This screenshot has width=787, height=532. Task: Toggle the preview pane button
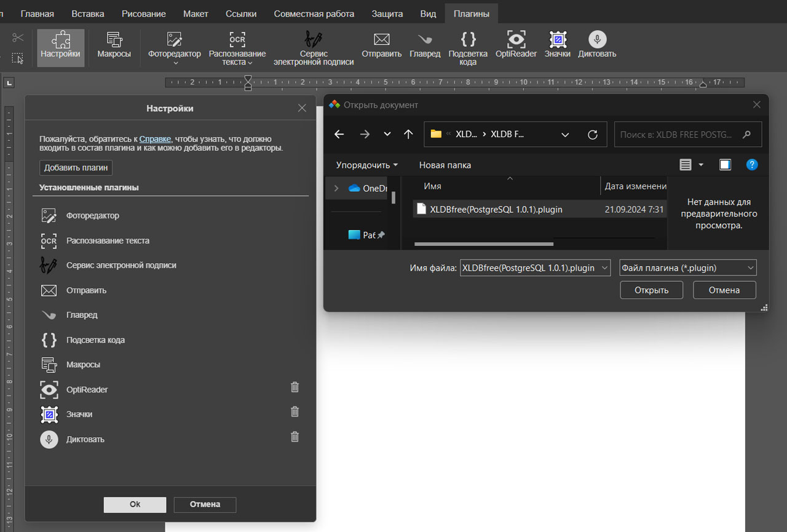coord(725,165)
